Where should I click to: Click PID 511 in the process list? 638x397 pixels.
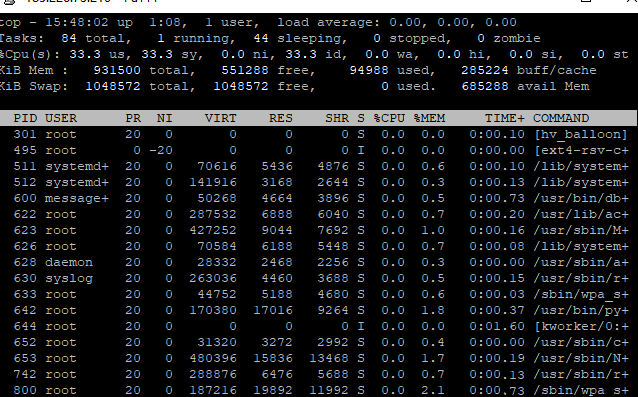pyautogui.click(x=25, y=166)
